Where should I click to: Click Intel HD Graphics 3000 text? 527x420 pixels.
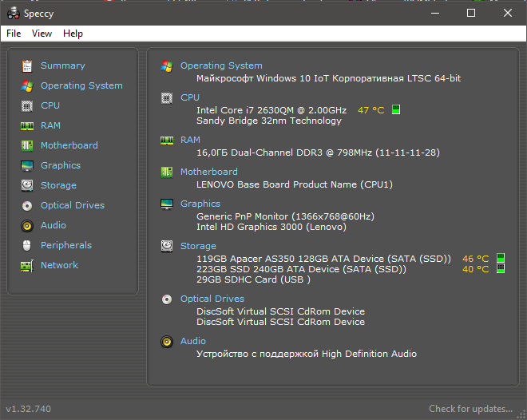pyautogui.click(x=271, y=227)
